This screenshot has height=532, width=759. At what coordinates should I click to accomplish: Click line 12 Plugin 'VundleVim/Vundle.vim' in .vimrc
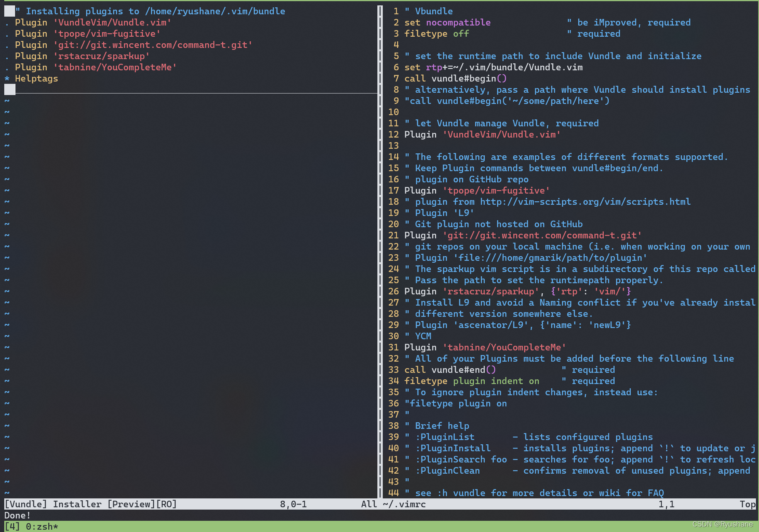[482, 134]
